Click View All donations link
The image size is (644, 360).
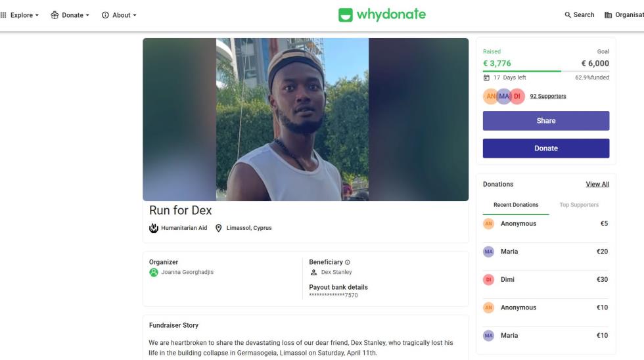point(597,185)
